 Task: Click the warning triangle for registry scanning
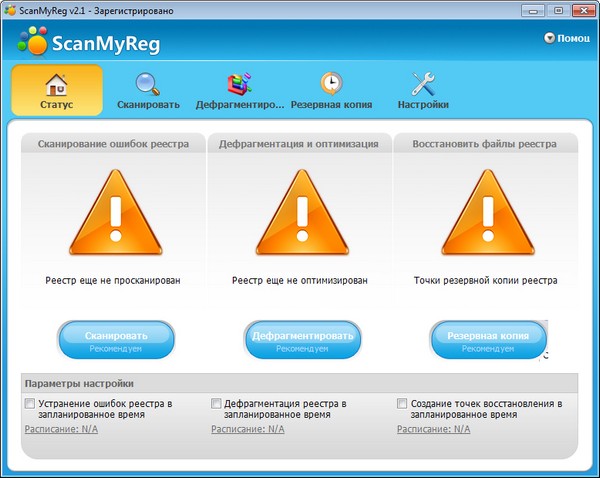(116, 213)
